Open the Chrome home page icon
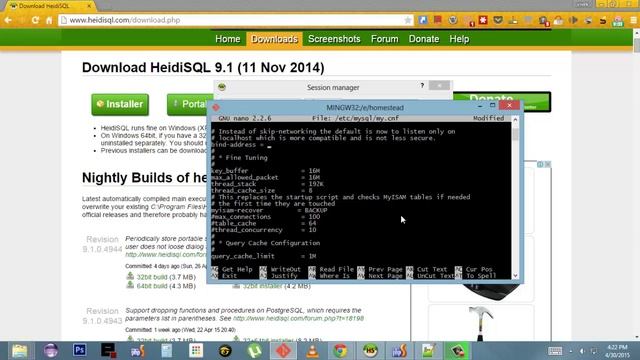The width and height of the screenshot is (640, 360). coord(49,20)
